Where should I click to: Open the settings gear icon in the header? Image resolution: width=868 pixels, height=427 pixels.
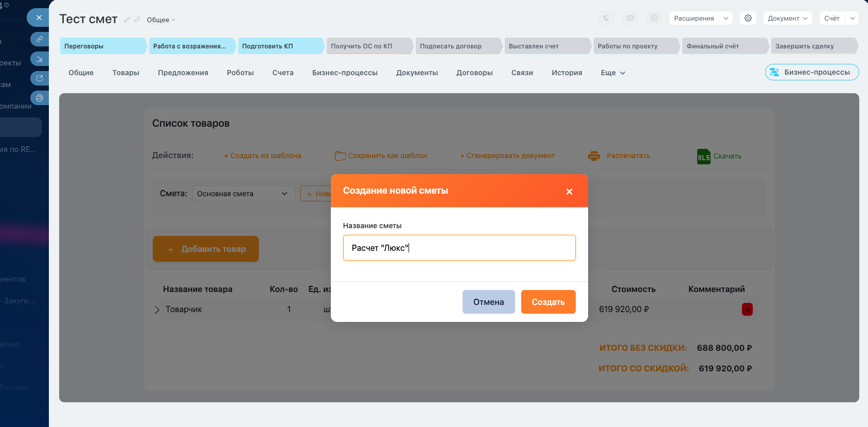748,18
